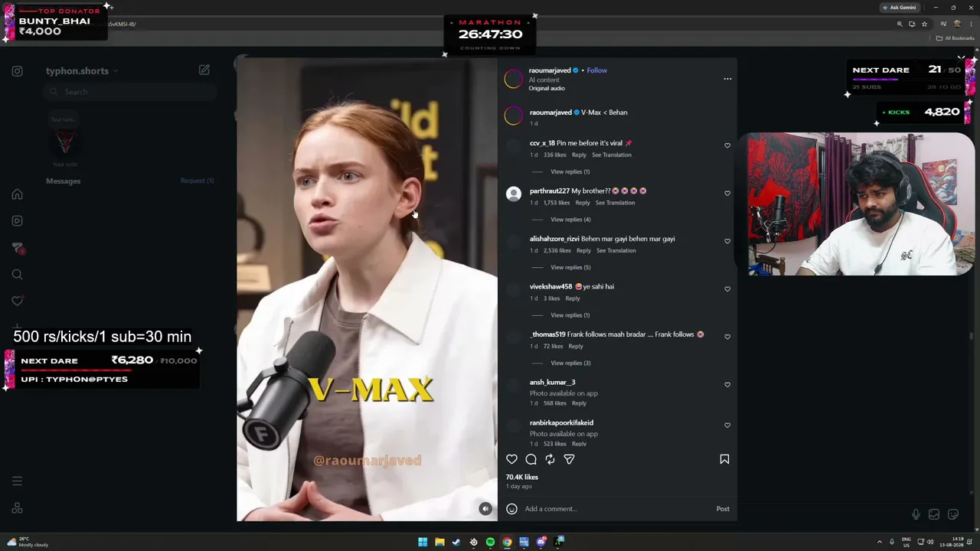Open File Explorer from the taskbar
Screen dimensions: 980x551
pos(439,543)
